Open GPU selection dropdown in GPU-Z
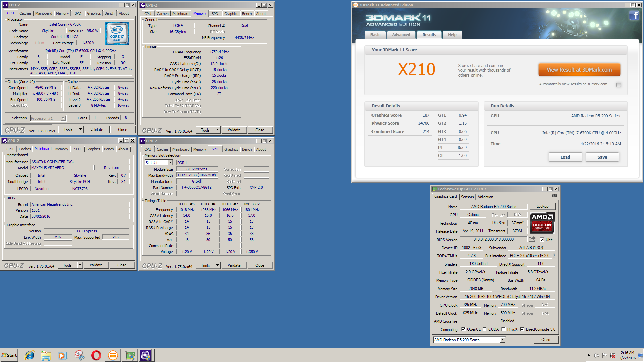 point(502,340)
